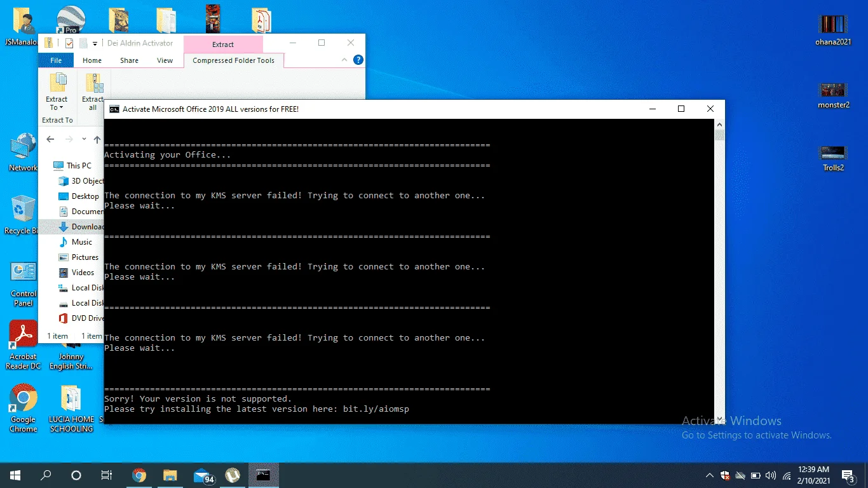
Task: Open the Recent locations dropdown in Explorer
Action: (84, 139)
